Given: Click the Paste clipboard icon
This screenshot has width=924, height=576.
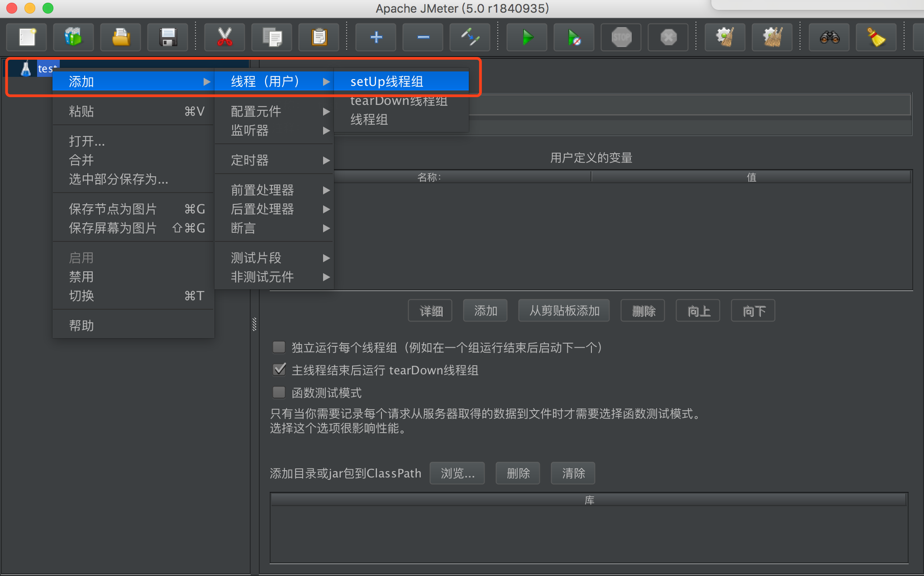Looking at the screenshot, I should 319,37.
